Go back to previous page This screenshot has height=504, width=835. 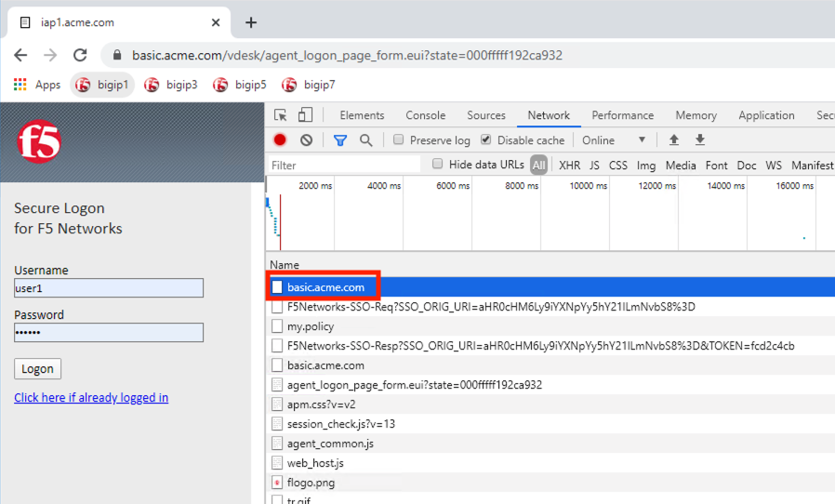pos(20,55)
